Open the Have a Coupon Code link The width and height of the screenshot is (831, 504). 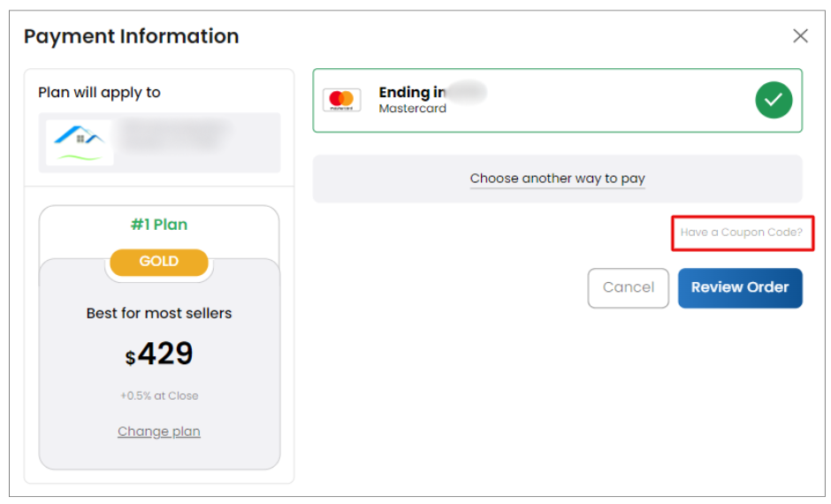pyautogui.click(x=742, y=233)
